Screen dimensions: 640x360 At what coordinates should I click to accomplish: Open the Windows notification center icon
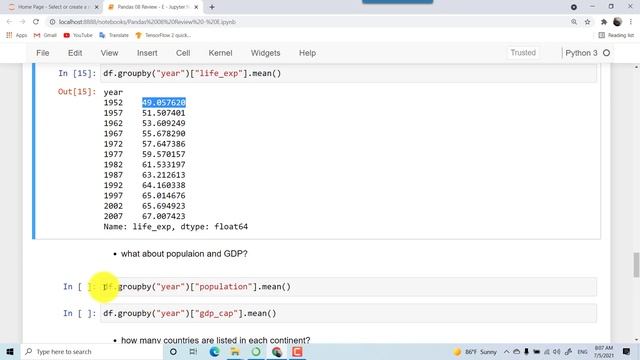627,351
